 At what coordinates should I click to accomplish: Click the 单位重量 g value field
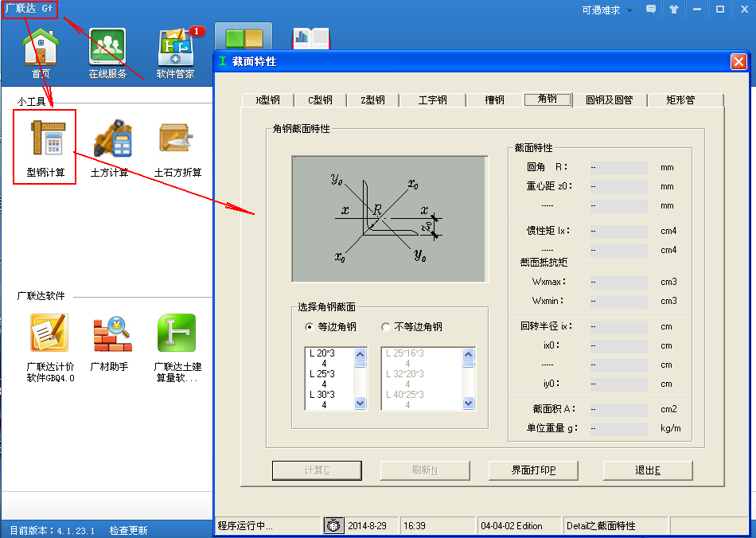(x=619, y=428)
